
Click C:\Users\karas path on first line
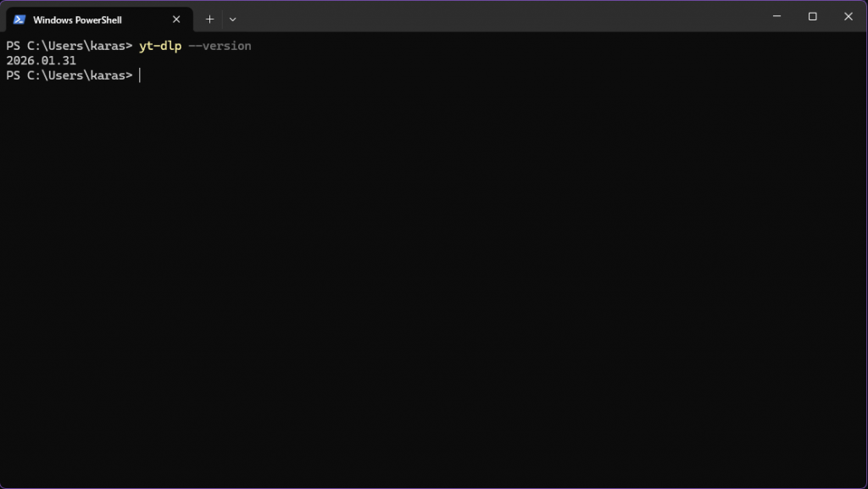[76, 46]
